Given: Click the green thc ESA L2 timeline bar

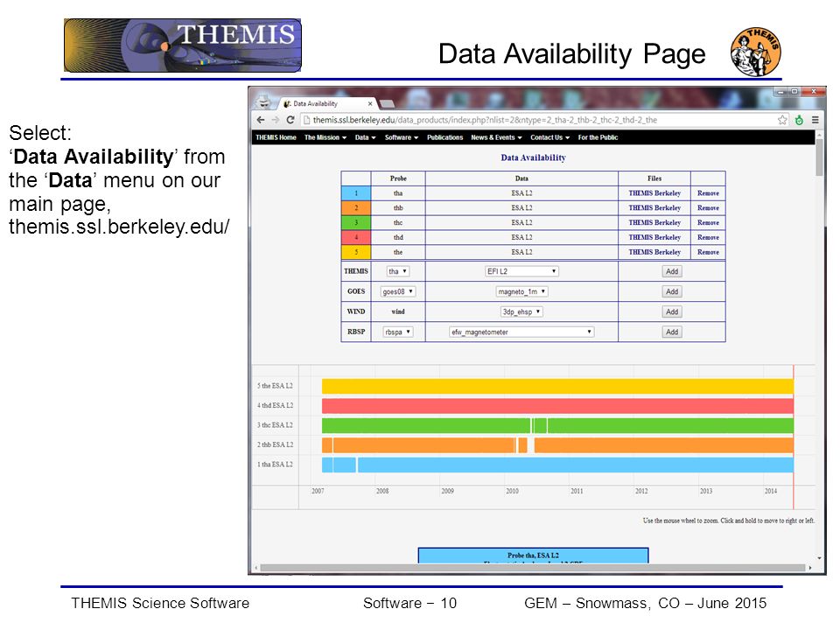Looking at the screenshot, I should click(x=557, y=425).
